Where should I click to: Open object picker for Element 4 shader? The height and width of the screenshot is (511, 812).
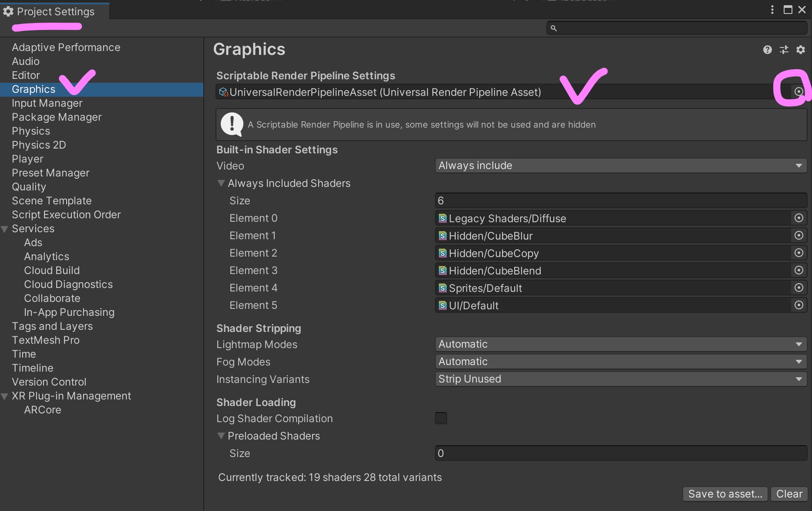(799, 288)
